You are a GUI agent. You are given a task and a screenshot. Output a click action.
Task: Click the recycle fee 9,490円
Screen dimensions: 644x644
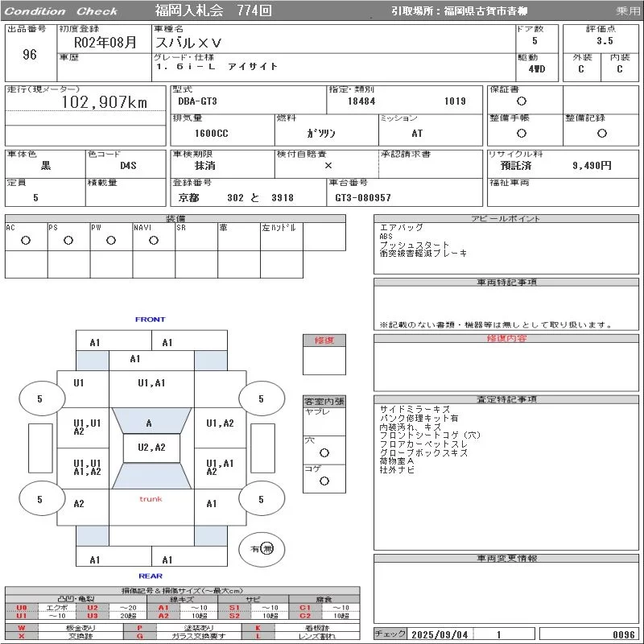[x=592, y=166]
